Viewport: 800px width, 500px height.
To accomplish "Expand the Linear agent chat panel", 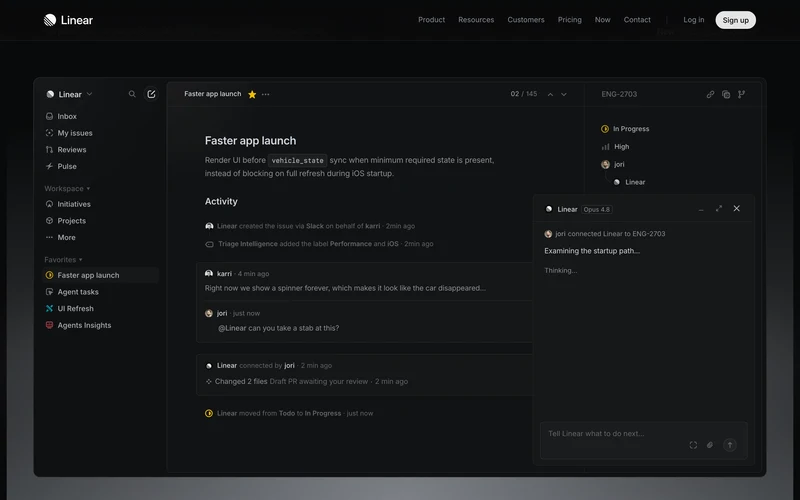I will [719, 208].
